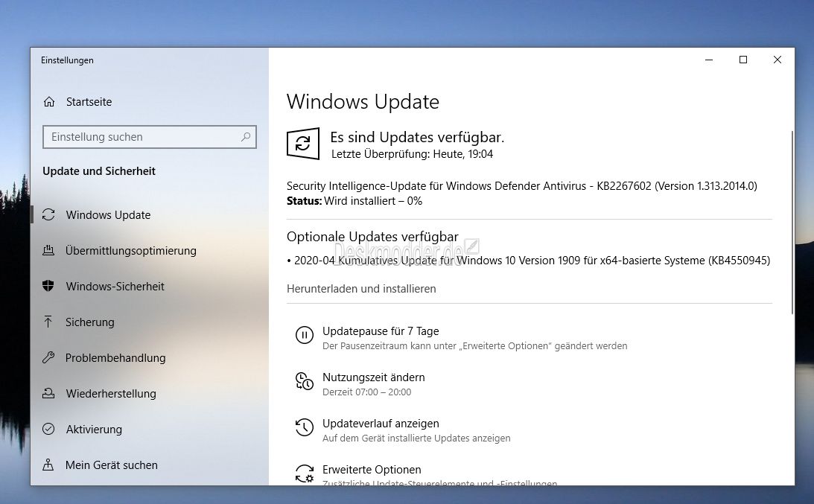
Task: Open Übermittlungsoptimierung settings
Action: pos(131,251)
